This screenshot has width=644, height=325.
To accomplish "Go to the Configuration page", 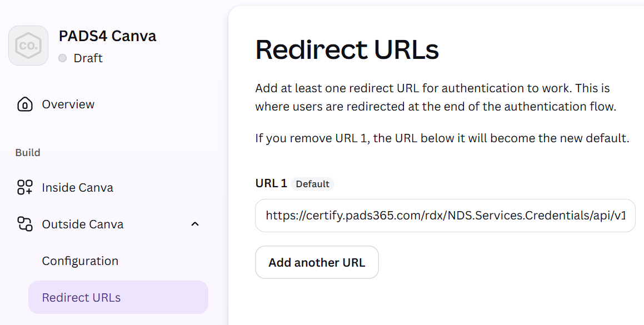I will pyautogui.click(x=80, y=261).
